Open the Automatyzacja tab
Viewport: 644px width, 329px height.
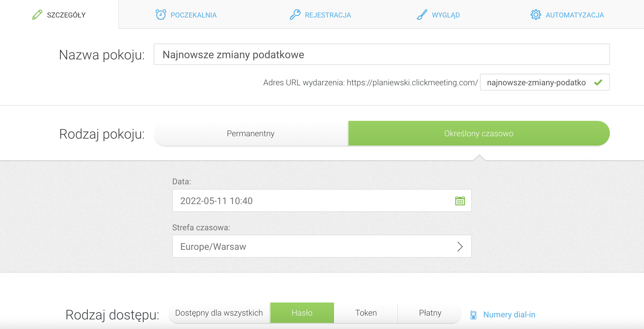(x=574, y=15)
